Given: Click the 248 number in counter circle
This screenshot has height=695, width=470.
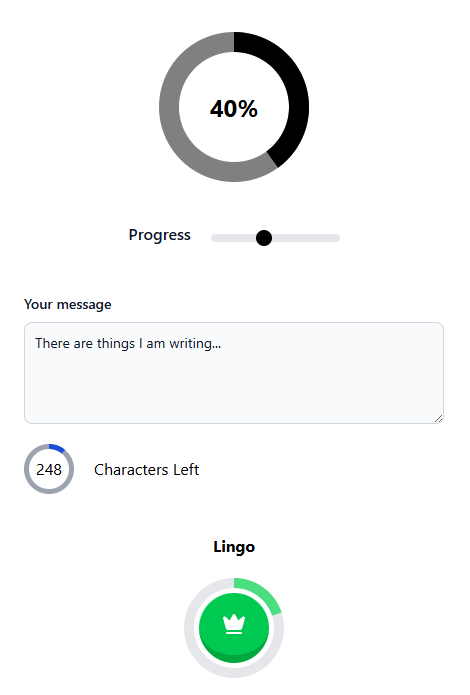Looking at the screenshot, I should coord(49,469).
